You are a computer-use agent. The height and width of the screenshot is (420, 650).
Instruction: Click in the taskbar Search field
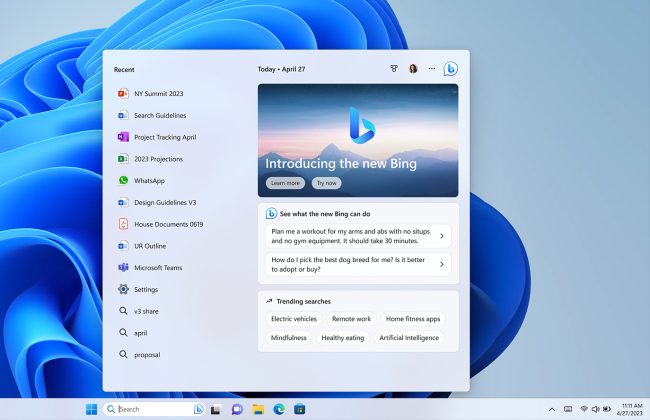click(x=154, y=409)
